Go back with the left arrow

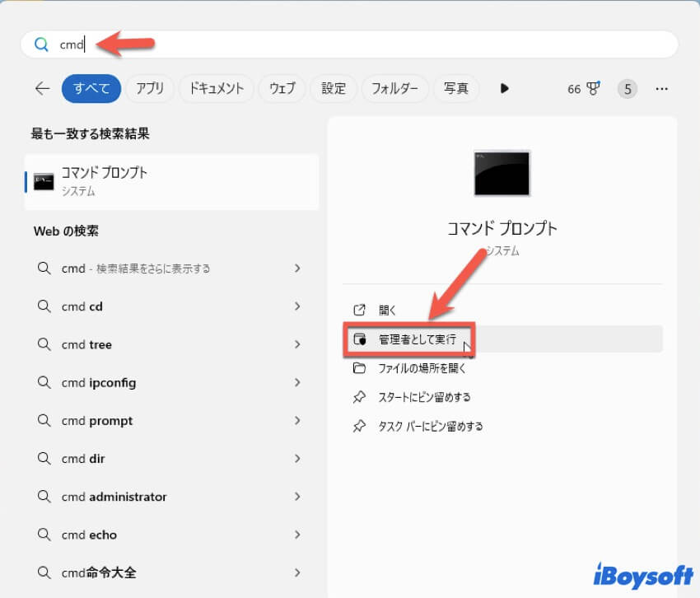coord(42,88)
